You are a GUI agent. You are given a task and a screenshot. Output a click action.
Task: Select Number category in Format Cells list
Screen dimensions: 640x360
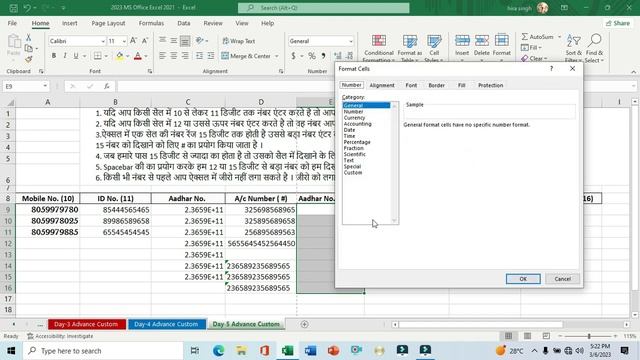[x=353, y=111]
